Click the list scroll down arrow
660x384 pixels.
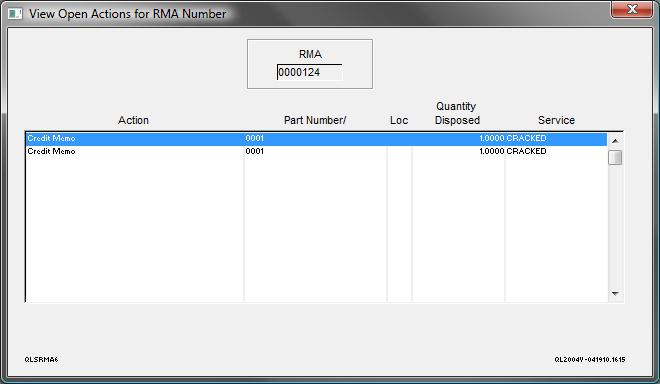615,293
